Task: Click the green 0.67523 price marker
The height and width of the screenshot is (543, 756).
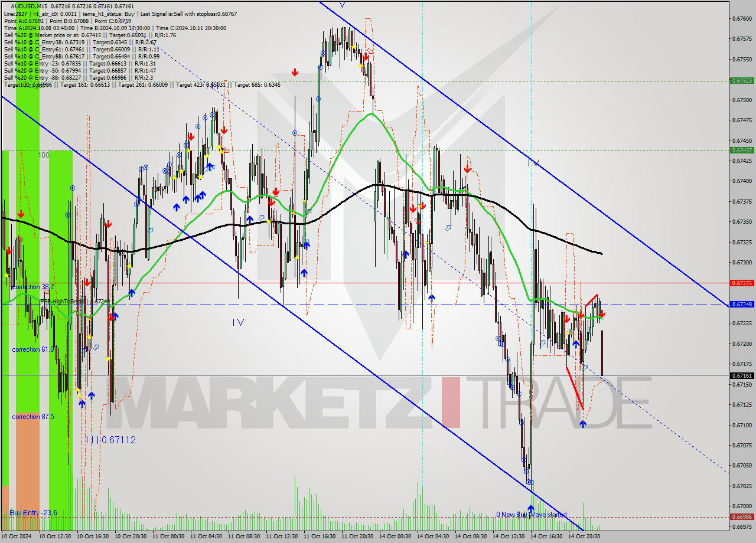Action: point(742,81)
